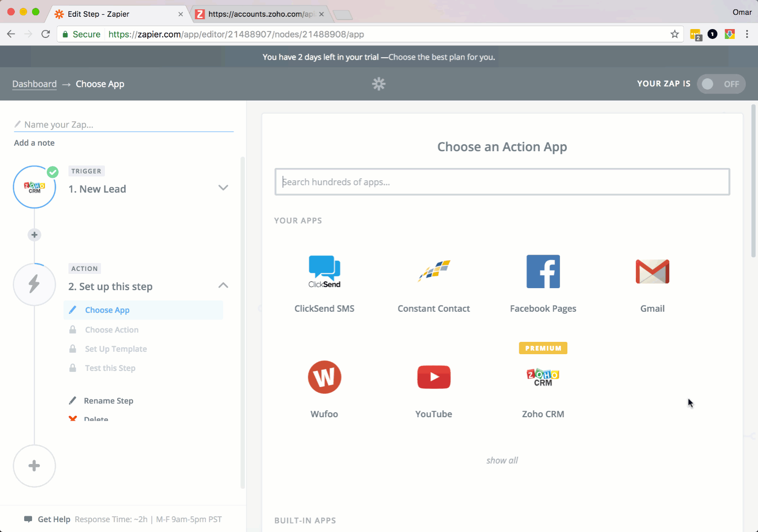The width and height of the screenshot is (758, 532).
Task: Open the red-green Chrome extension icon
Action: click(730, 34)
